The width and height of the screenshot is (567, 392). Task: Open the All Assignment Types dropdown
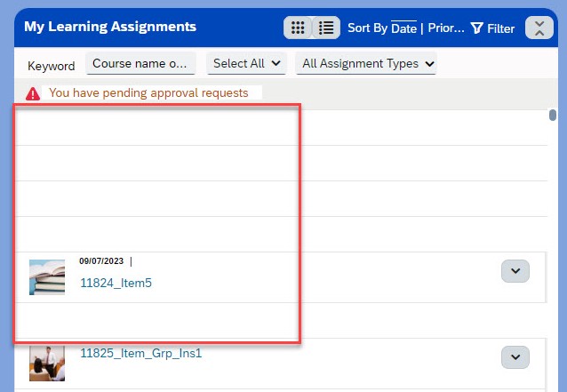366,63
